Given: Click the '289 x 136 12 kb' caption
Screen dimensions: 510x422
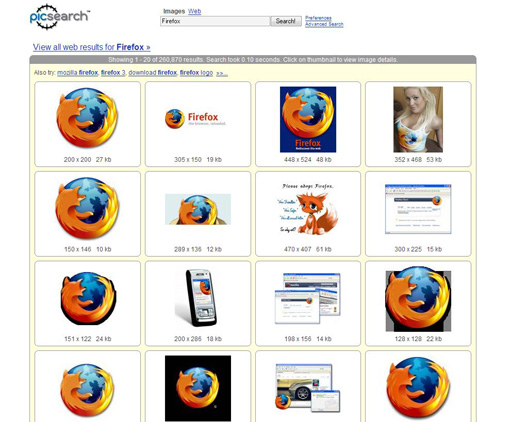Looking at the screenshot, I should [x=198, y=249].
